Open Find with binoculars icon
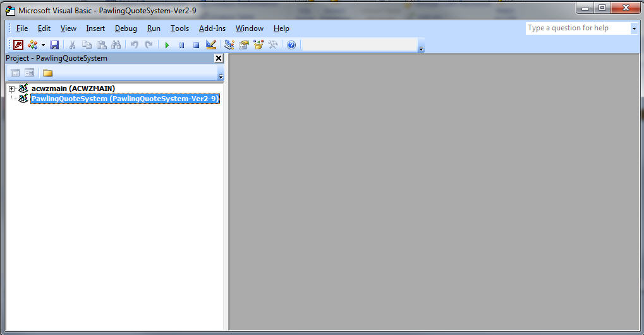The height and width of the screenshot is (335, 644). pos(116,45)
